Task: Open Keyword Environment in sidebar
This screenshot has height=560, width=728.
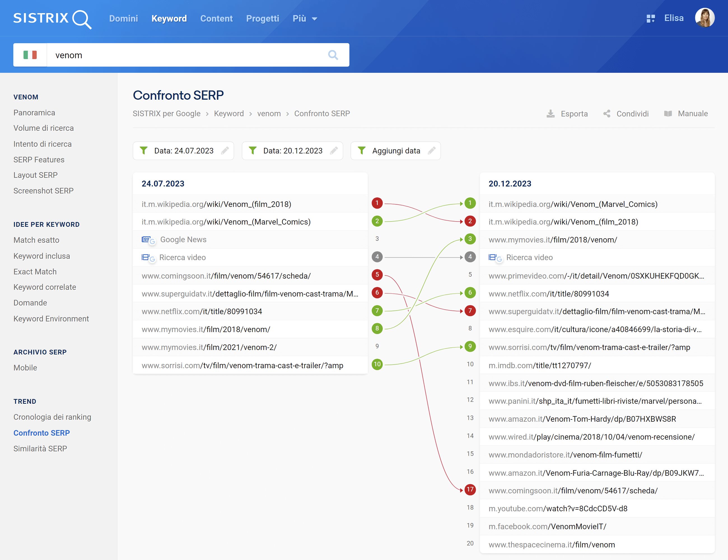Action: [x=51, y=319]
